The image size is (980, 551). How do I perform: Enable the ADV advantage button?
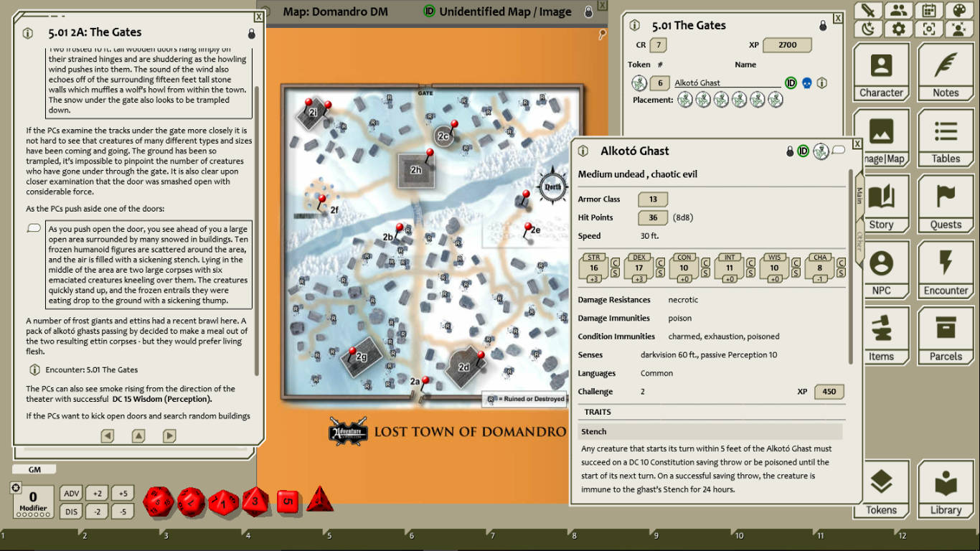pos(71,493)
